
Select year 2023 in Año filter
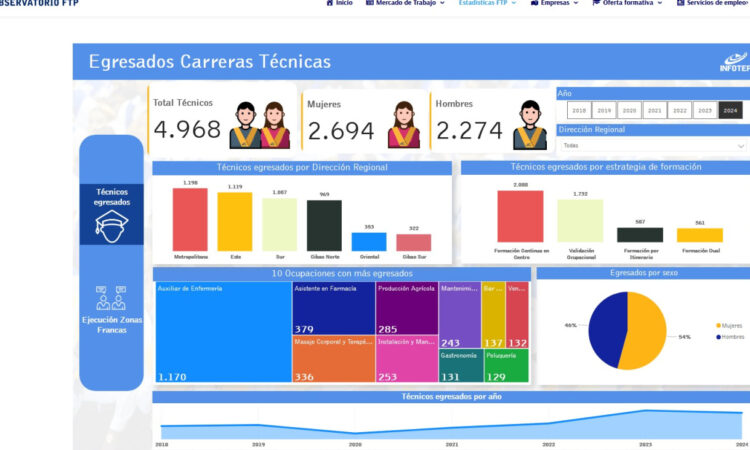705,111
